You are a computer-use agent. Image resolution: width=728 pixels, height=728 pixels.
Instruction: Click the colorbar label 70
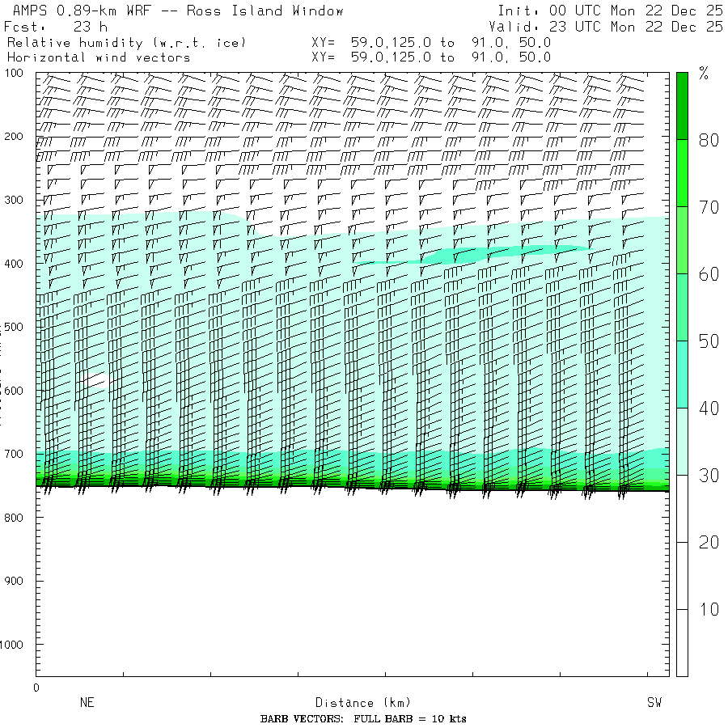709,208
